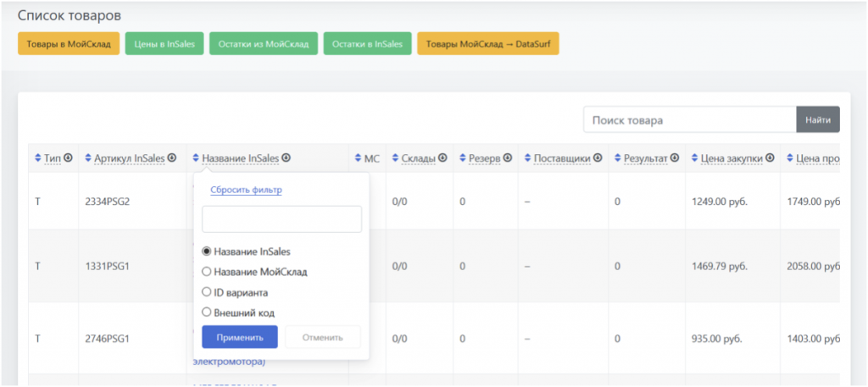This screenshot has height=387, width=868.
Task: Select the Название МойСклад radio option
Action: pos(206,272)
